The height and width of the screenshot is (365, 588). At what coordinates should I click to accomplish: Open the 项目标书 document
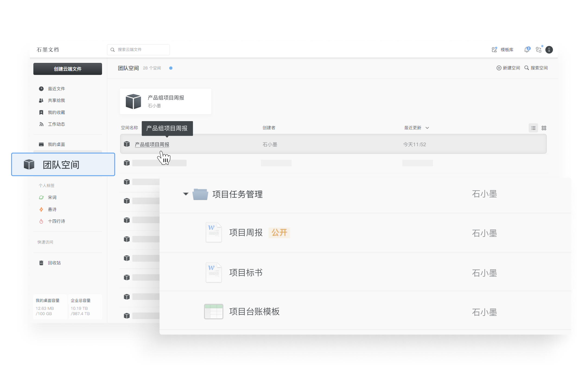click(246, 272)
